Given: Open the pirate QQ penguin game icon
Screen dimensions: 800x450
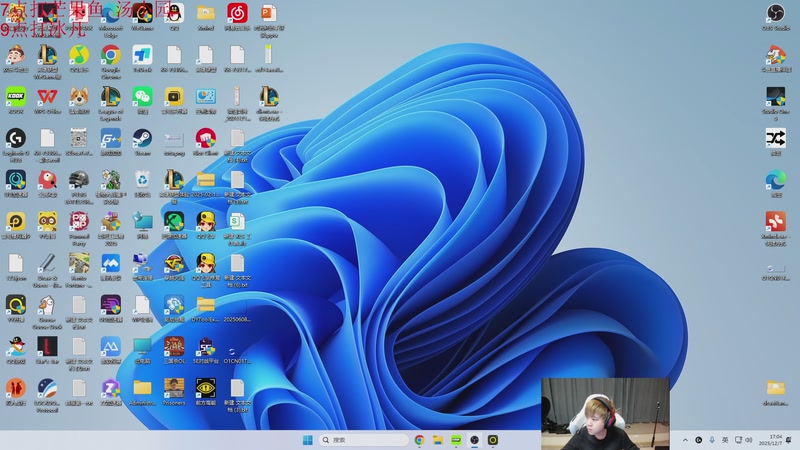Looking at the screenshot, I should click(x=16, y=348).
